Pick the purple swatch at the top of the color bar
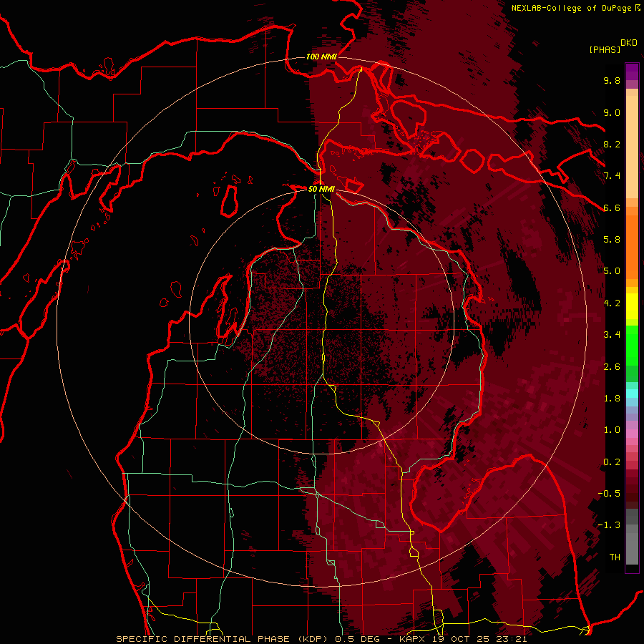The height and width of the screenshot is (644, 644). (632, 72)
